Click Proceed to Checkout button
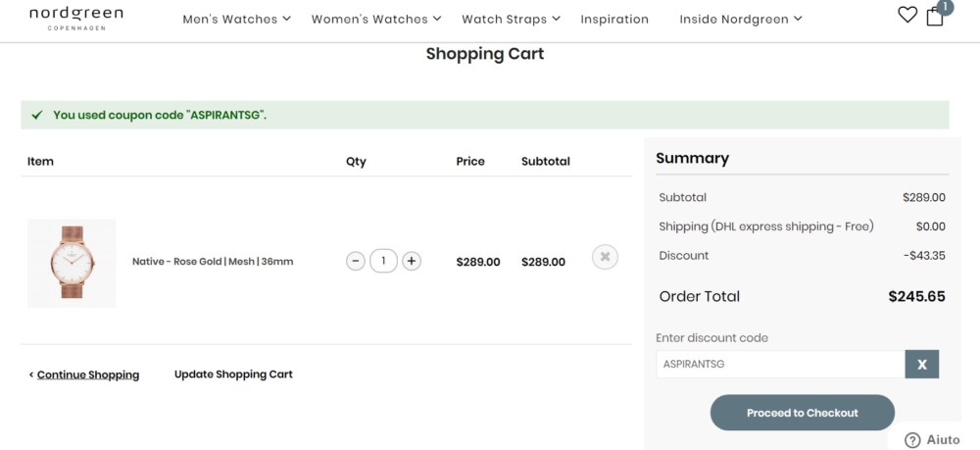This screenshot has height=450, width=980. pos(802,413)
